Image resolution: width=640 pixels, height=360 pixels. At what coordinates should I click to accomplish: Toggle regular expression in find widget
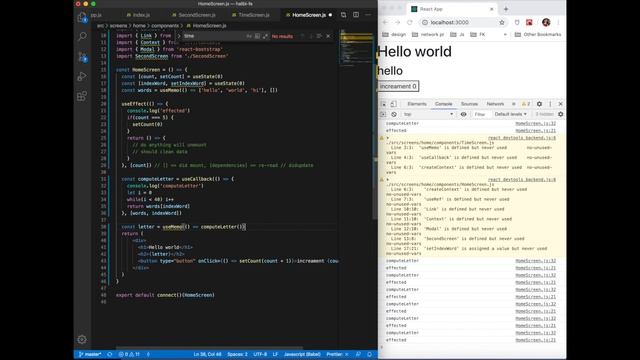click(265, 36)
